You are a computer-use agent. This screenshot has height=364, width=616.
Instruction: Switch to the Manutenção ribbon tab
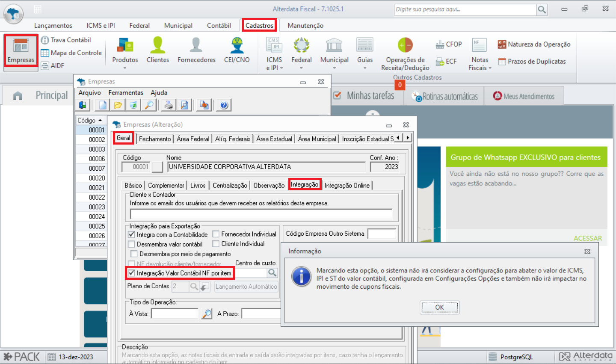305,26
